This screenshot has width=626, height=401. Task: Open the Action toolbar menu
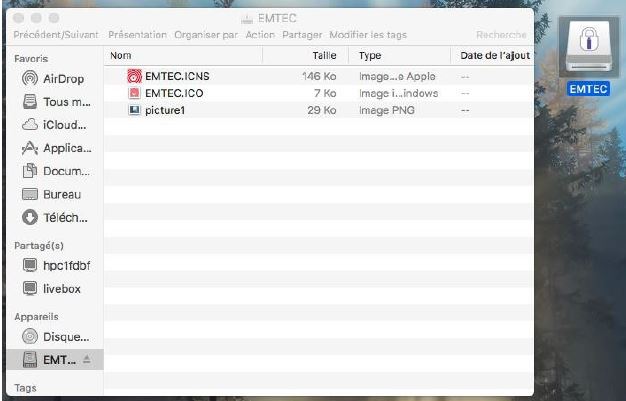point(260,35)
